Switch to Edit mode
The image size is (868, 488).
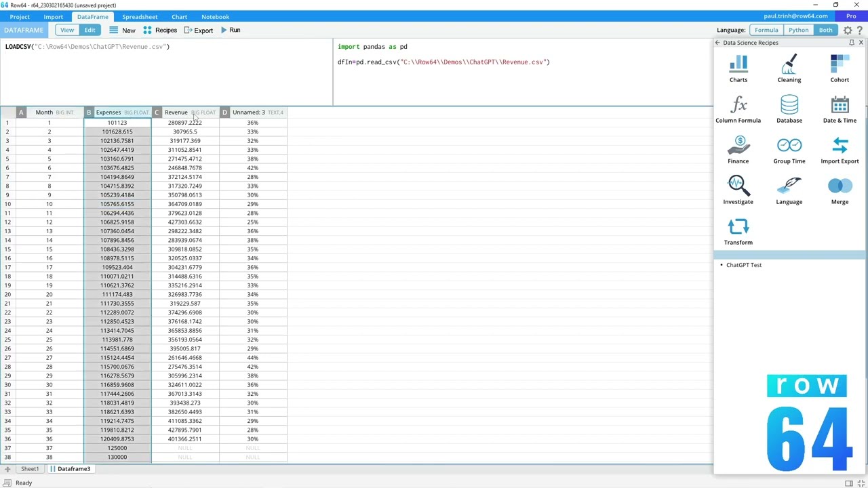click(90, 30)
